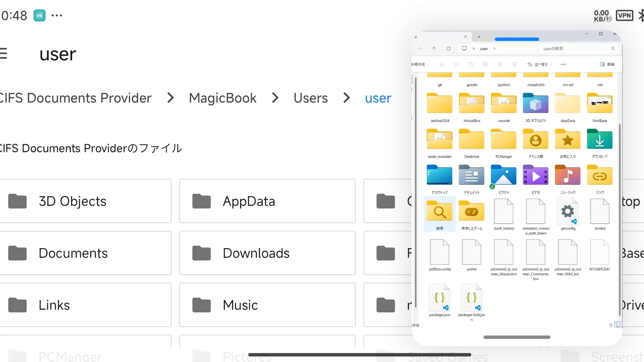Go to MagicBook in the breadcrumb

(x=223, y=98)
